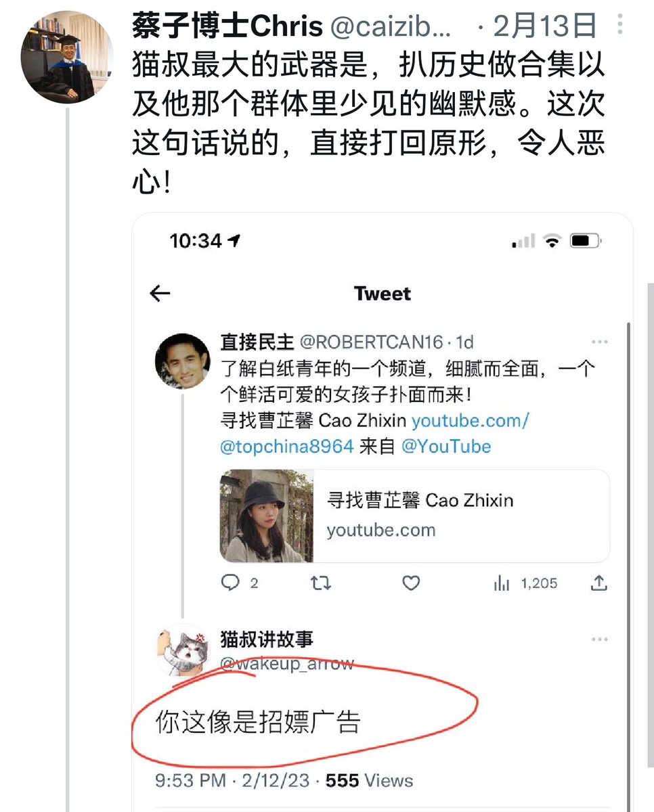
Task: Tap the retweet icon under the YouTube card
Action: point(320,583)
